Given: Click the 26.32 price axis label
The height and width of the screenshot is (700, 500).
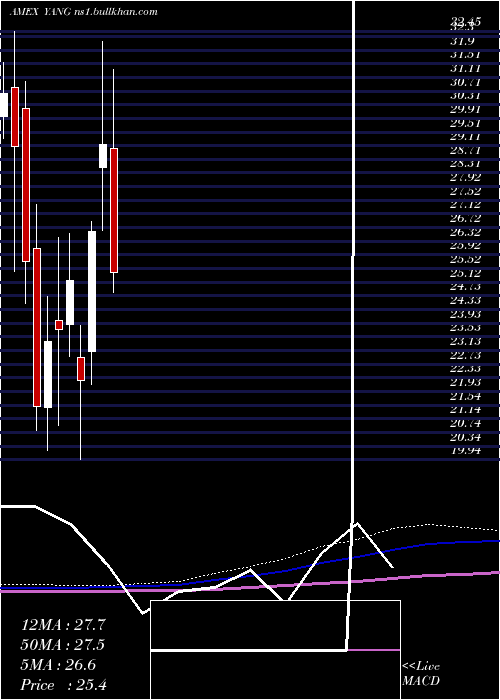Looking at the screenshot, I should tap(465, 232).
